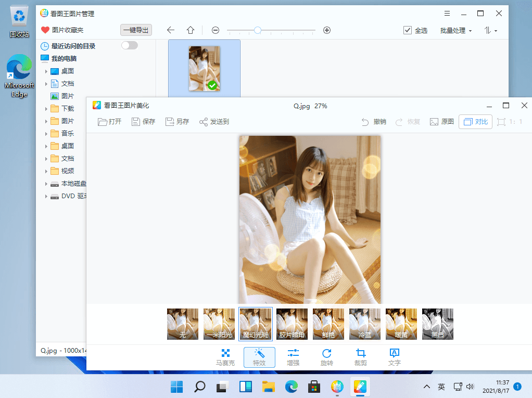The height and width of the screenshot is (398, 532).
Task: Click the go-up-folder arrow in manager
Action: (x=191, y=30)
